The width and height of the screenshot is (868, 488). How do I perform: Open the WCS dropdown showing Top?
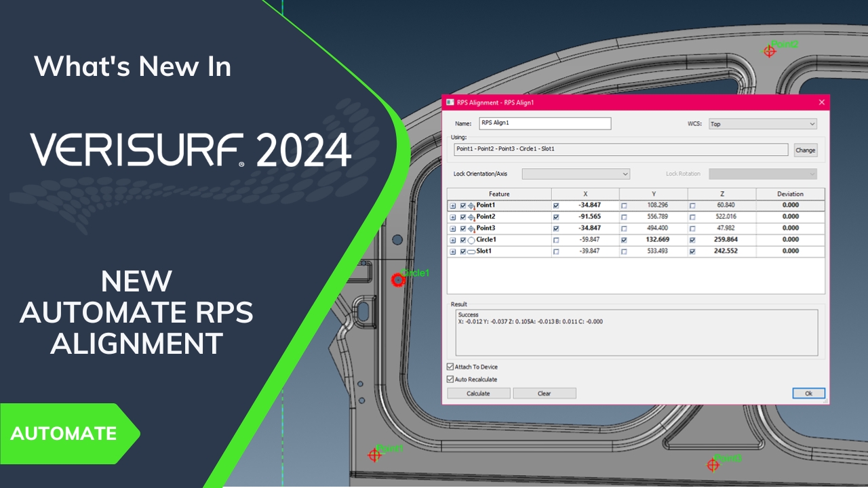coord(762,124)
